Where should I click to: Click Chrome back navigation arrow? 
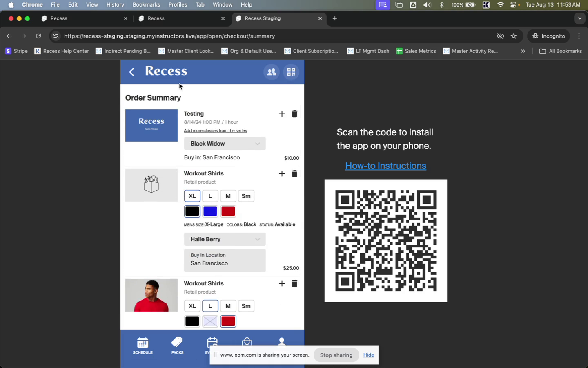(x=9, y=36)
